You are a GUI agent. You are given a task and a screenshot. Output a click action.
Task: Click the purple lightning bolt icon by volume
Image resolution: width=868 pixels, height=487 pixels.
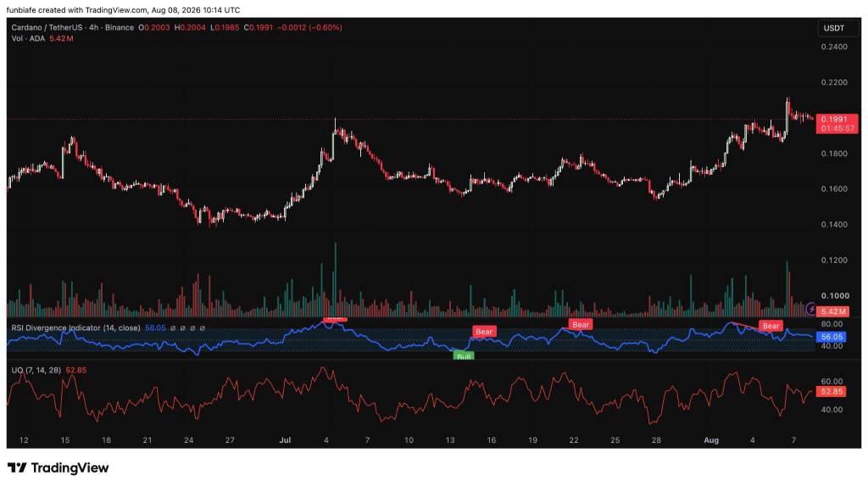811,309
